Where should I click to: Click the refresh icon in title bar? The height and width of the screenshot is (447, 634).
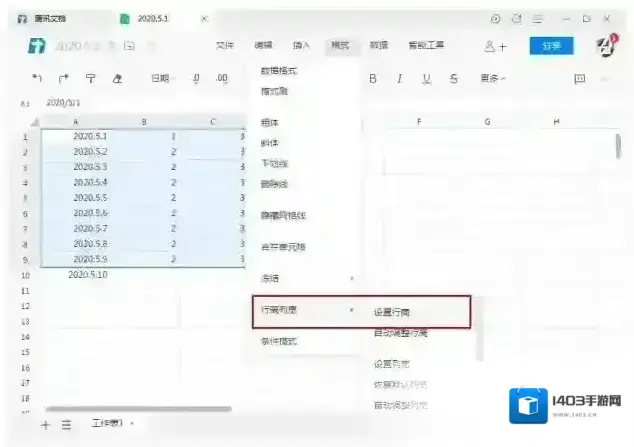click(516, 19)
